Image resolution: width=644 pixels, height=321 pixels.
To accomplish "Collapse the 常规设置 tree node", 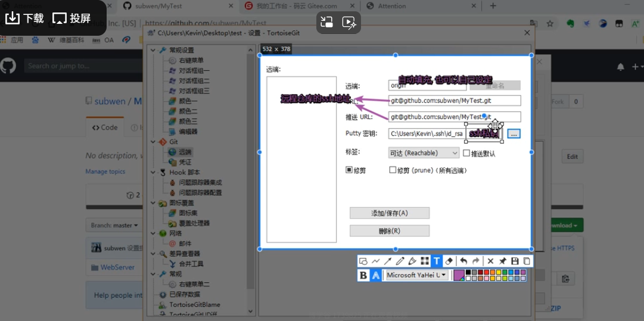I will (153, 50).
